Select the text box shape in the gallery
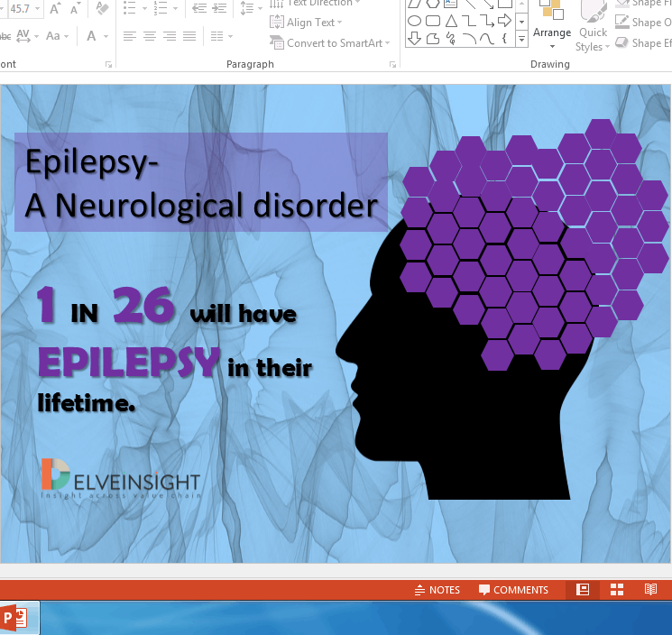This screenshot has height=635, width=672. click(x=451, y=4)
